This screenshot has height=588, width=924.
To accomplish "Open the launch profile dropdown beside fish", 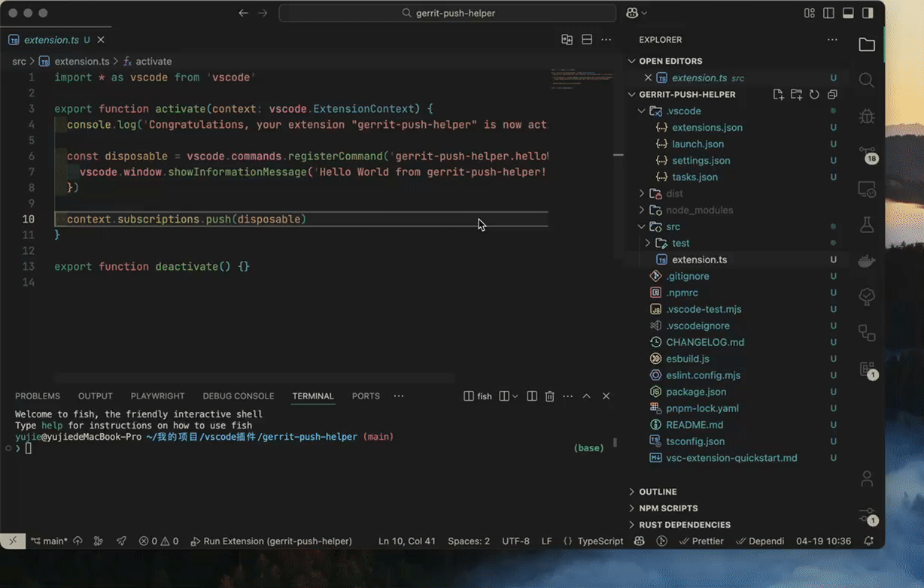I will pos(515,396).
